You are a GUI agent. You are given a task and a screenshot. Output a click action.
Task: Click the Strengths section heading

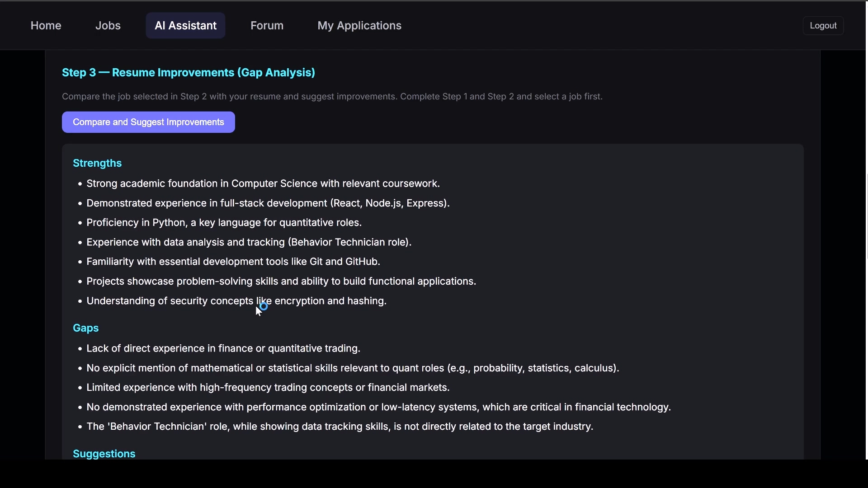tap(97, 163)
